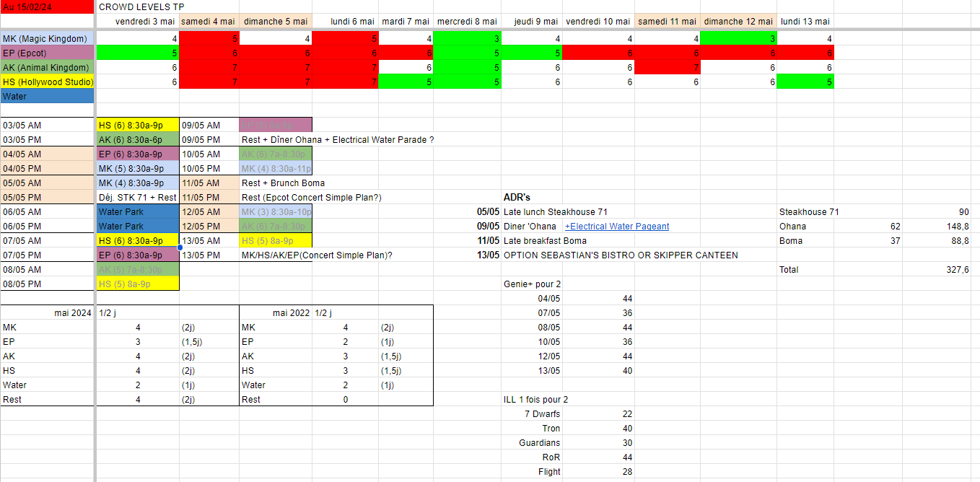980x482 pixels.
Task: Open the +Electrical Water Pageant link
Action: click(616, 227)
